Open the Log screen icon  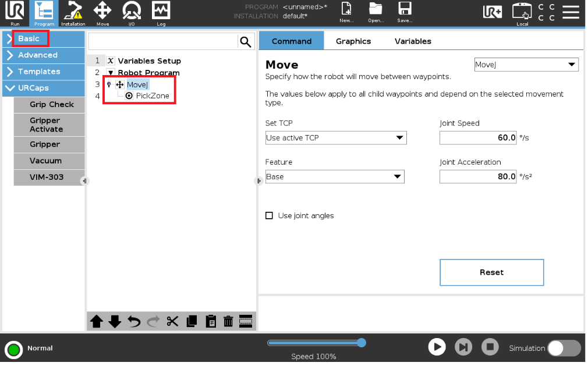click(161, 13)
